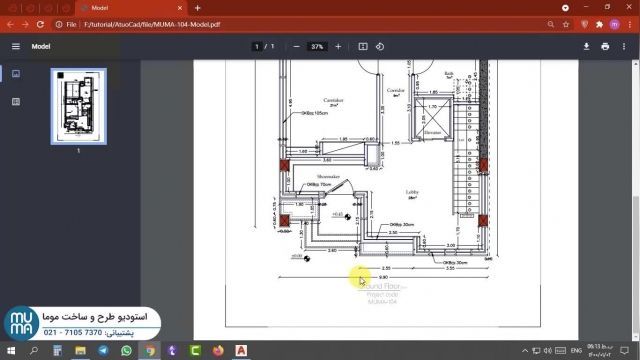Open a new browser tab

click(198, 8)
